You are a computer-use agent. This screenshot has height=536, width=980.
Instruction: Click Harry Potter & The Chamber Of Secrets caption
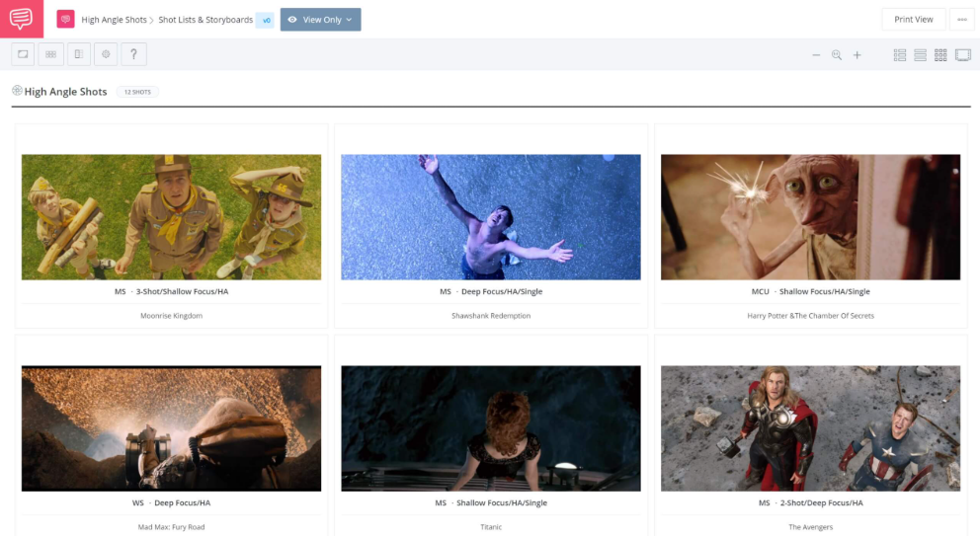[811, 316]
